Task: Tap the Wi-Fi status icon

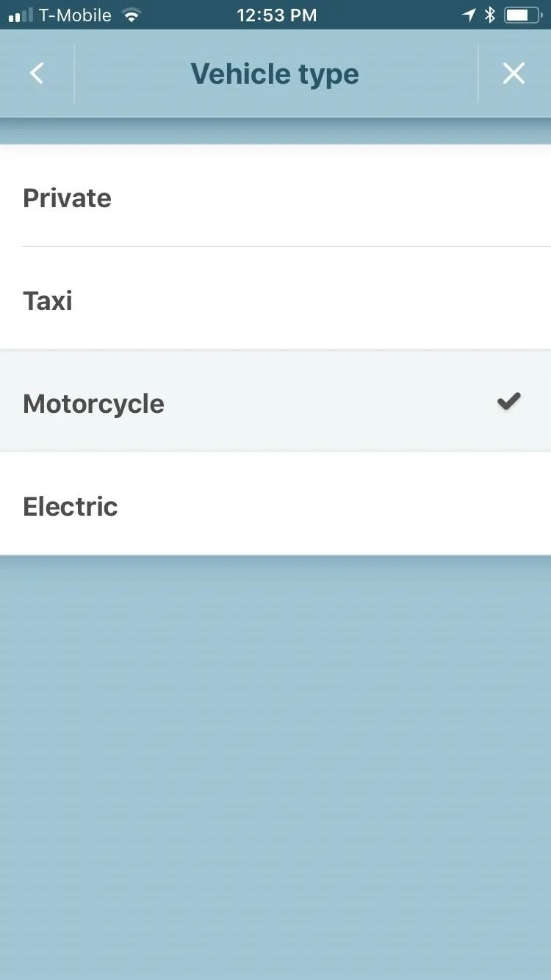Action: tap(132, 15)
